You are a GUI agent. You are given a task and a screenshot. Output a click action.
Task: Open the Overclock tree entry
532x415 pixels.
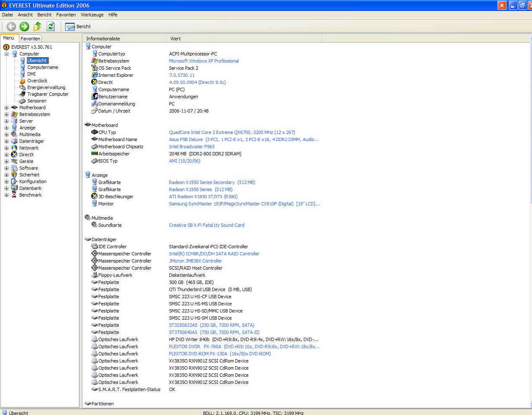pos(37,81)
